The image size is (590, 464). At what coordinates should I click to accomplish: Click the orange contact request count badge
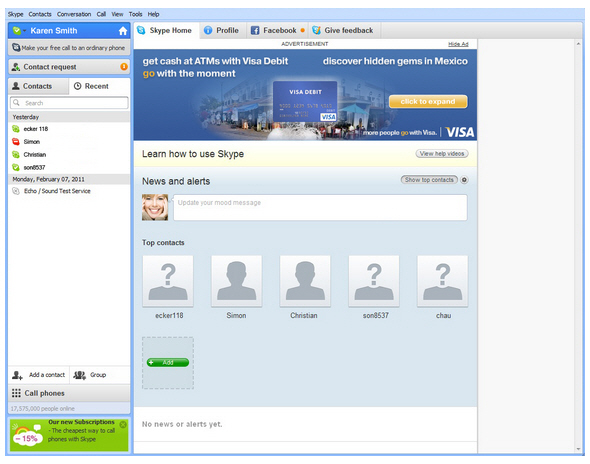pyautogui.click(x=124, y=67)
